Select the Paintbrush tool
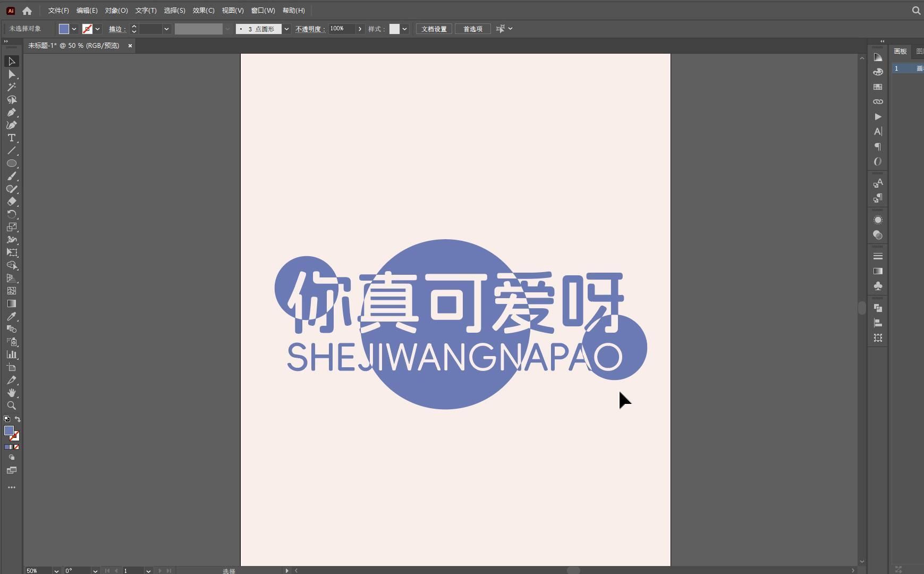This screenshot has width=924, height=574. pos(11,176)
